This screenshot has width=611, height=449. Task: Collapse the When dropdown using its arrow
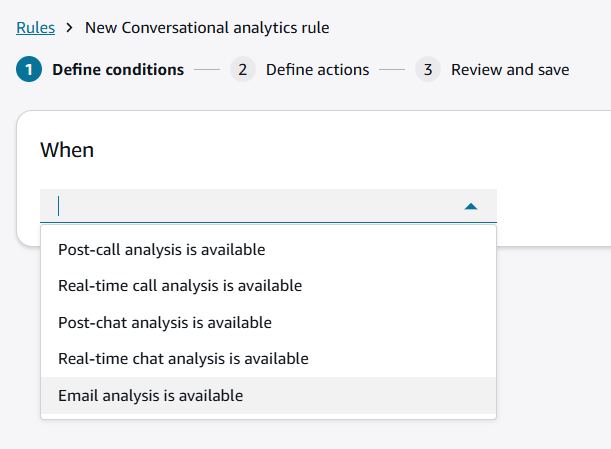471,206
